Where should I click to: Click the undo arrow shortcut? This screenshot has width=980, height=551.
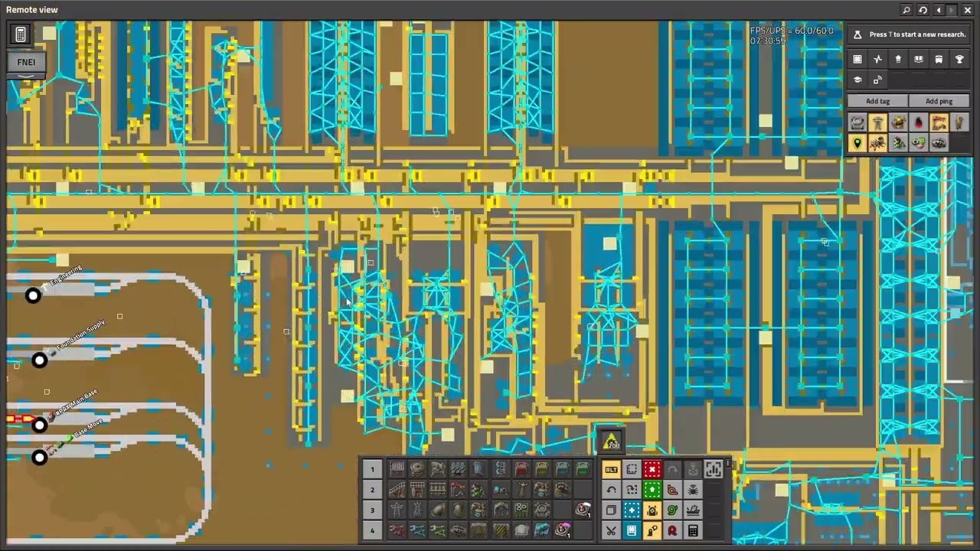coord(611,490)
